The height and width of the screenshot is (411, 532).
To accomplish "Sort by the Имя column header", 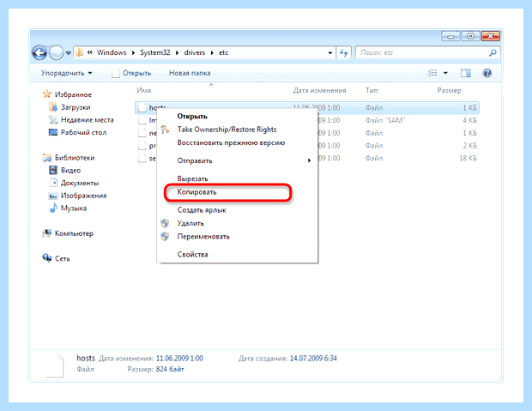I will (144, 90).
